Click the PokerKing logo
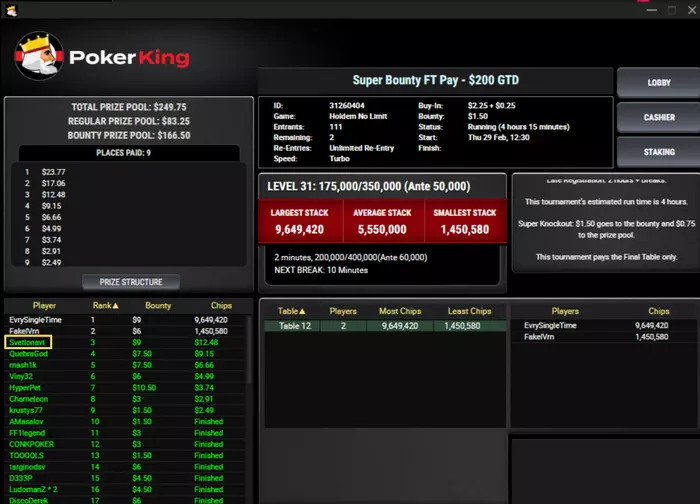700x504 pixels. tap(102, 57)
